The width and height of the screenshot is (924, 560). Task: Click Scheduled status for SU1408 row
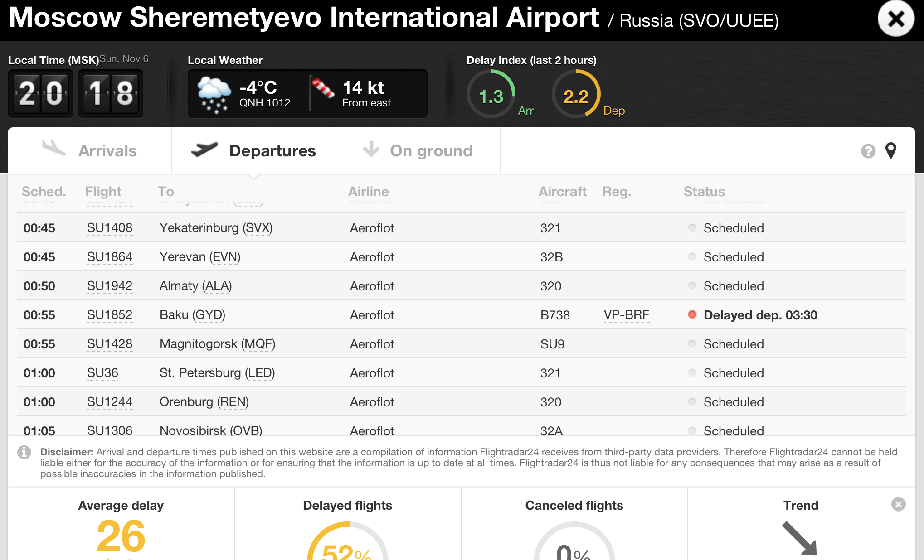tap(734, 228)
